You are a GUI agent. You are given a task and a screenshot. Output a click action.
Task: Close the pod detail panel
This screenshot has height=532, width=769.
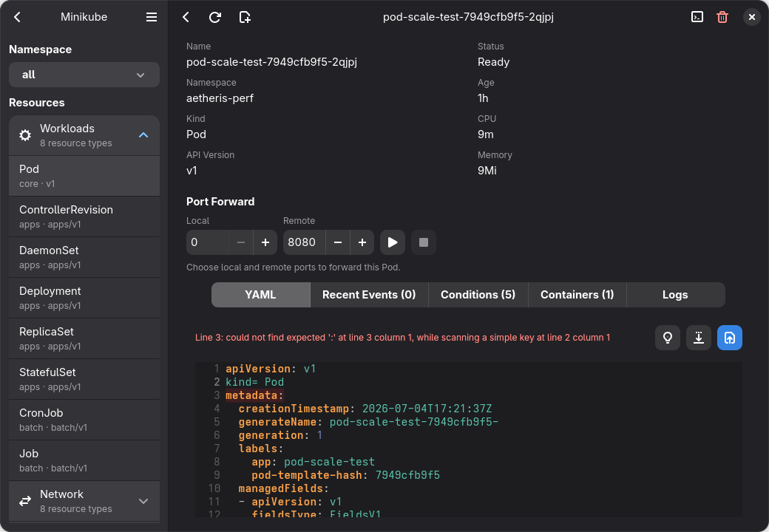click(x=752, y=17)
